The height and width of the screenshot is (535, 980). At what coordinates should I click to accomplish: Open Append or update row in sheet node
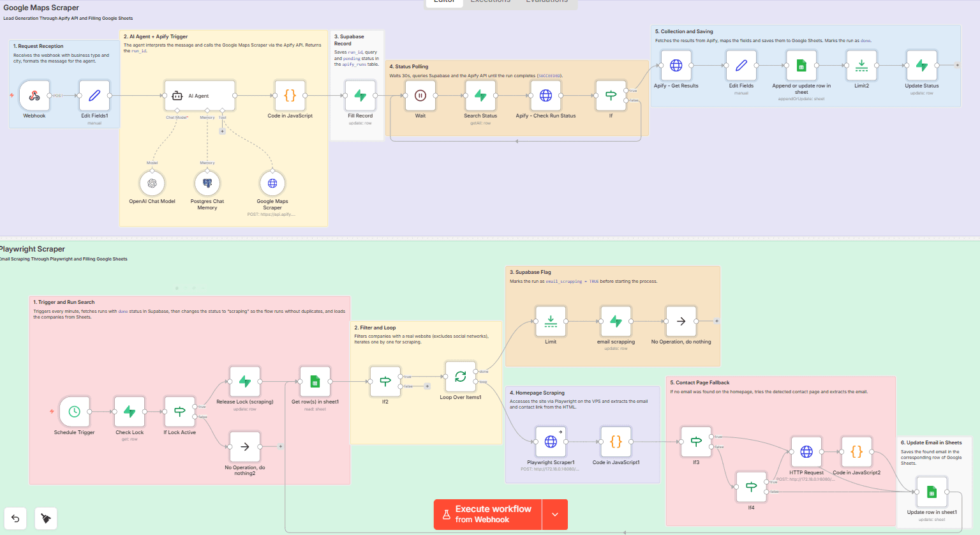801,66
